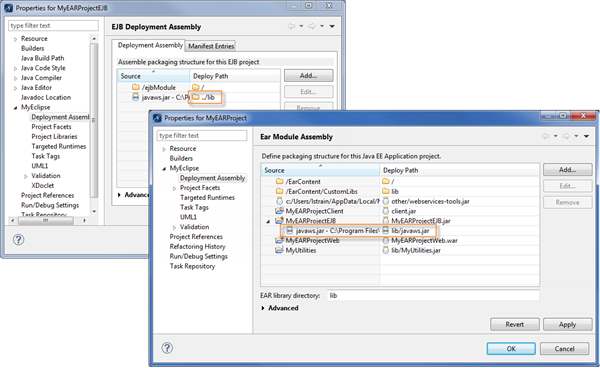The width and height of the screenshot is (600, 368).
Task: Select Project References in MyEARProject tree
Action: 196,237
